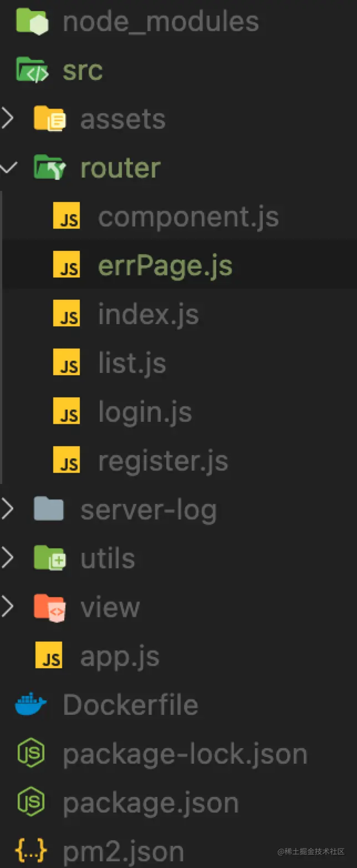Screen dimensions: 357x868
Task: Click the gray server-log folder icon
Action: (49, 509)
